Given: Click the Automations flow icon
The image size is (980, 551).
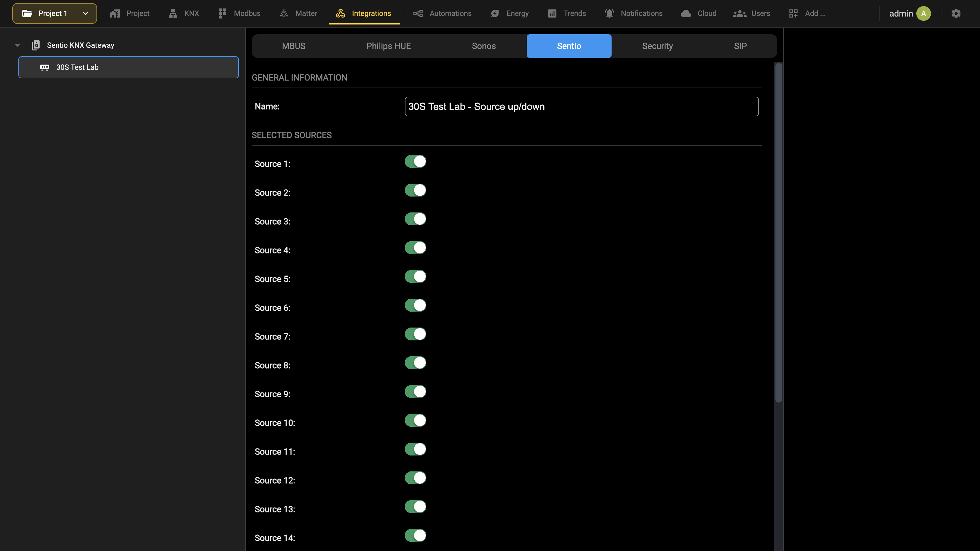Looking at the screenshot, I should tap(418, 13).
